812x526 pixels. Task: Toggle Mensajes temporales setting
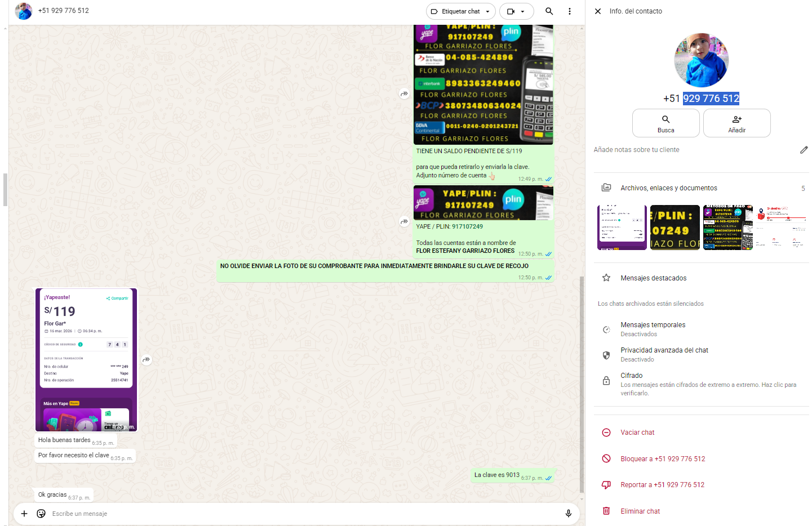coord(653,329)
